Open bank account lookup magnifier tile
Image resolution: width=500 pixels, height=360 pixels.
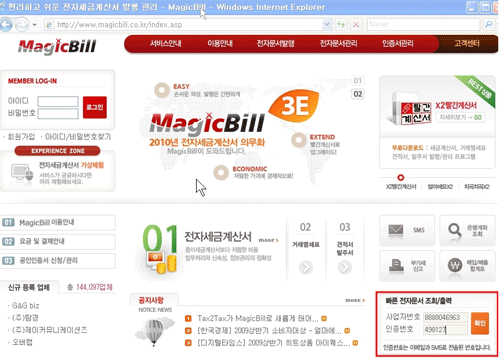(467, 230)
